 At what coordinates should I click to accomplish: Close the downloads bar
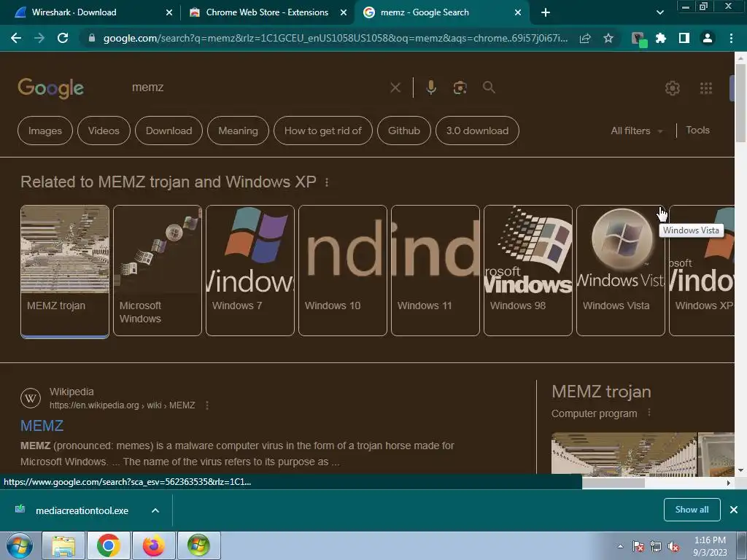pos(734,510)
